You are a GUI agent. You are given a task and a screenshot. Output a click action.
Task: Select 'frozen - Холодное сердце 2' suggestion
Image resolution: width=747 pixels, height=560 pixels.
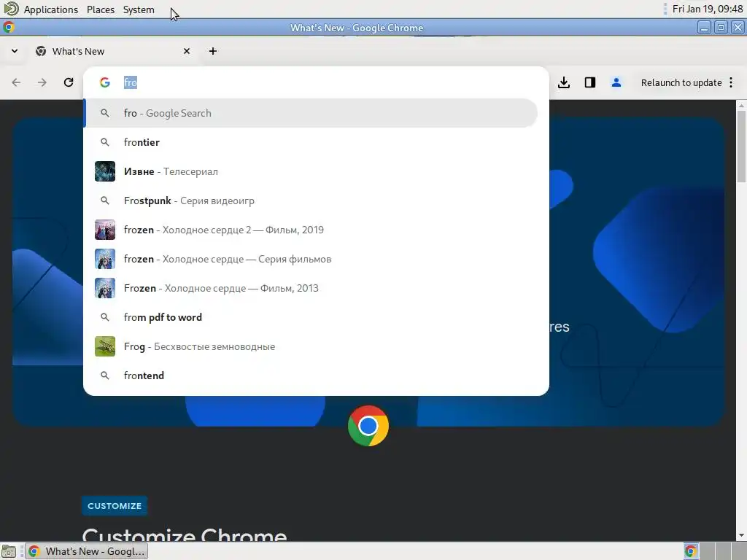pos(311,230)
